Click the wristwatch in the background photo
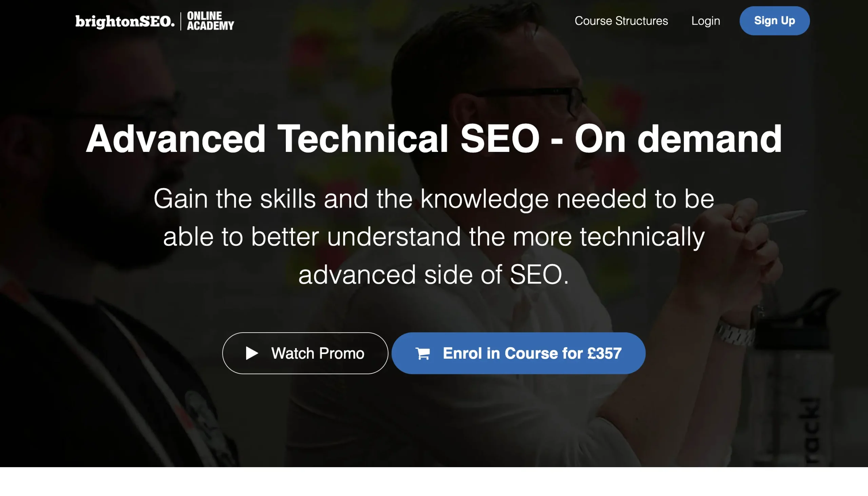Screen dimensions: 868x496 pos(735,332)
